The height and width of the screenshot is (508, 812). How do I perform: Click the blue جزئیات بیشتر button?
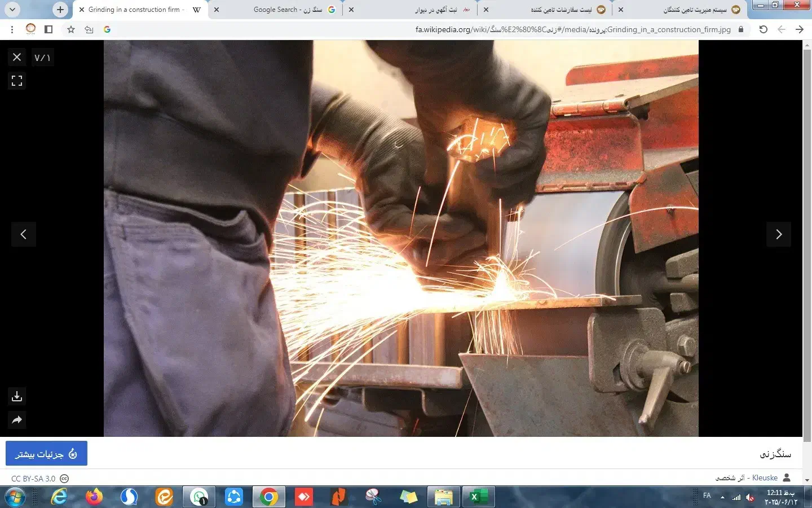(x=46, y=453)
